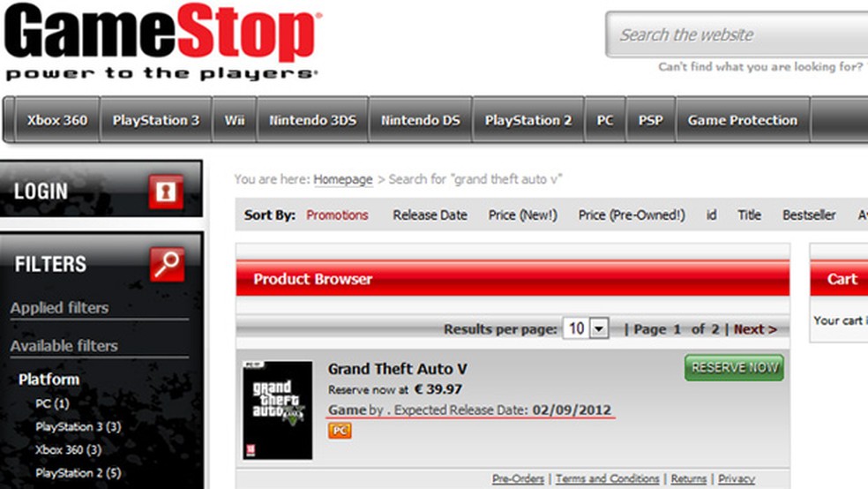The height and width of the screenshot is (489, 868).
Task: Click the Reserve Now button
Action: point(734,368)
